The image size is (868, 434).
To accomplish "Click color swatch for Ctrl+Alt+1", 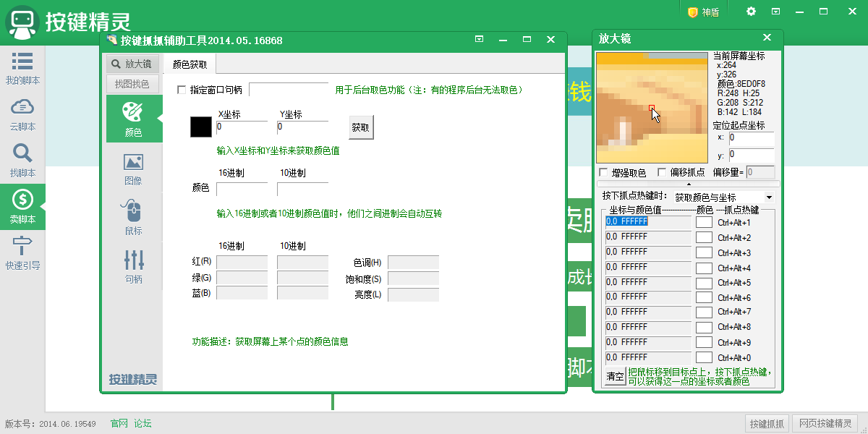I will pyautogui.click(x=704, y=223).
